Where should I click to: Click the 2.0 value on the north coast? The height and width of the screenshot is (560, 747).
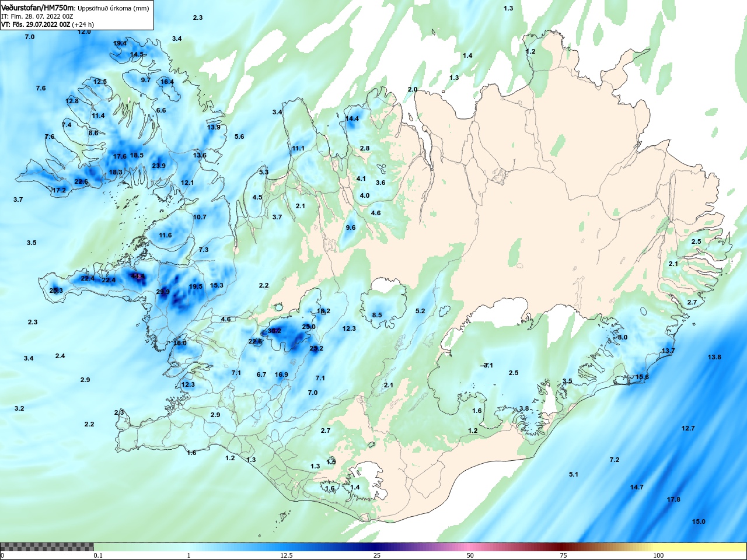click(x=413, y=89)
